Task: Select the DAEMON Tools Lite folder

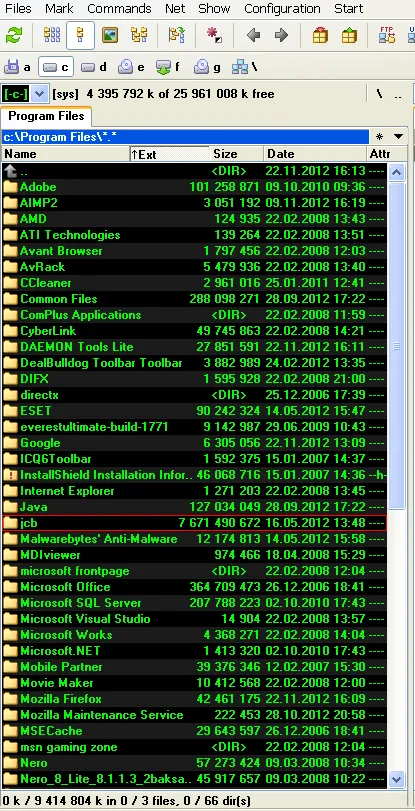Action: (194, 347)
